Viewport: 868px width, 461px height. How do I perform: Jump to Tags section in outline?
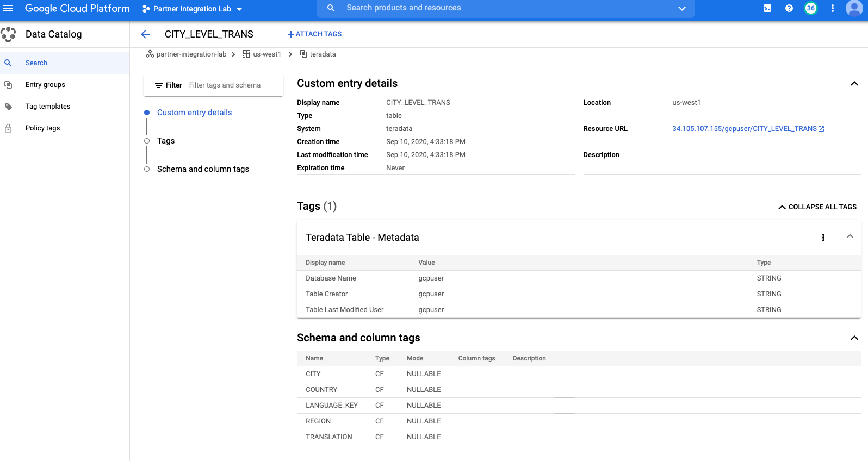pyautogui.click(x=166, y=141)
